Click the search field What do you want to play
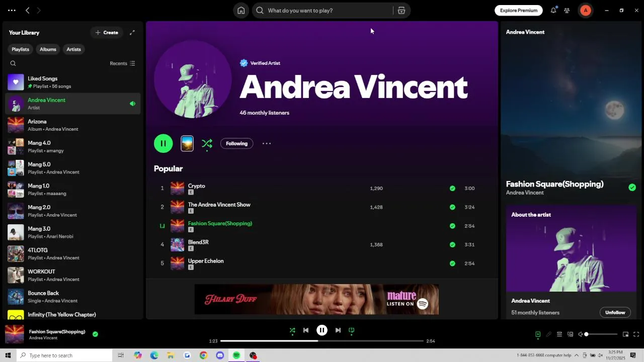The image size is (644, 362). [322, 11]
